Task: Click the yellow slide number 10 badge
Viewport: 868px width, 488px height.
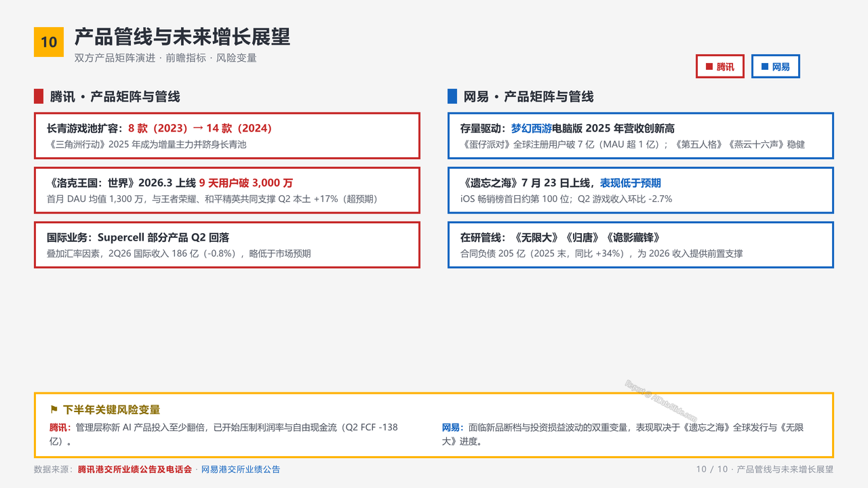Action: [49, 42]
